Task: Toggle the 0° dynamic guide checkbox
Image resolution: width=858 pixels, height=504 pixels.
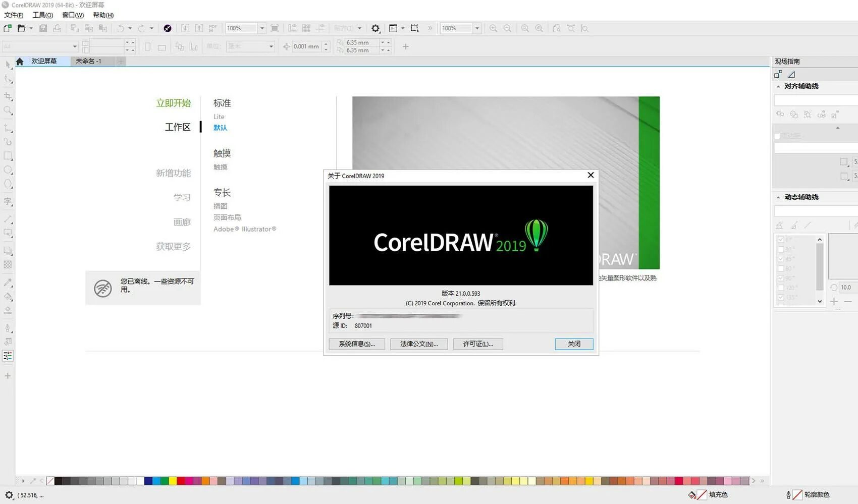Action: pyautogui.click(x=781, y=240)
